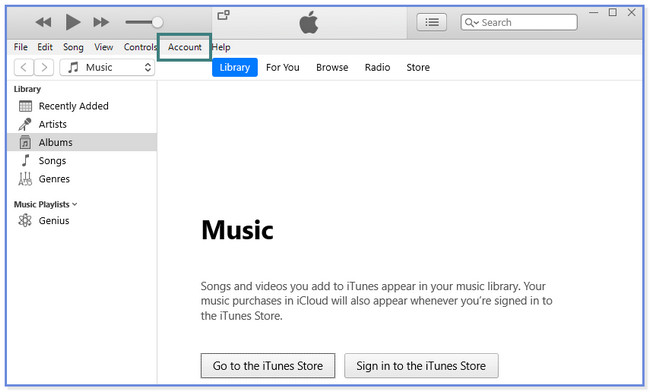Screen dimensions: 650x392
Task: Skip ahead with fast forward button
Action: [101, 22]
